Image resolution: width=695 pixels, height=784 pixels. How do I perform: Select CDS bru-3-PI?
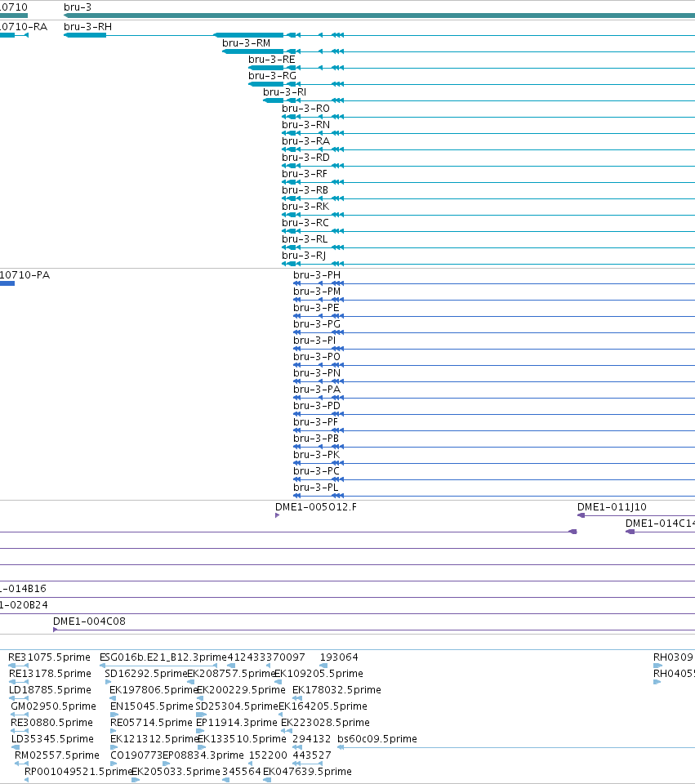(x=314, y=341)
